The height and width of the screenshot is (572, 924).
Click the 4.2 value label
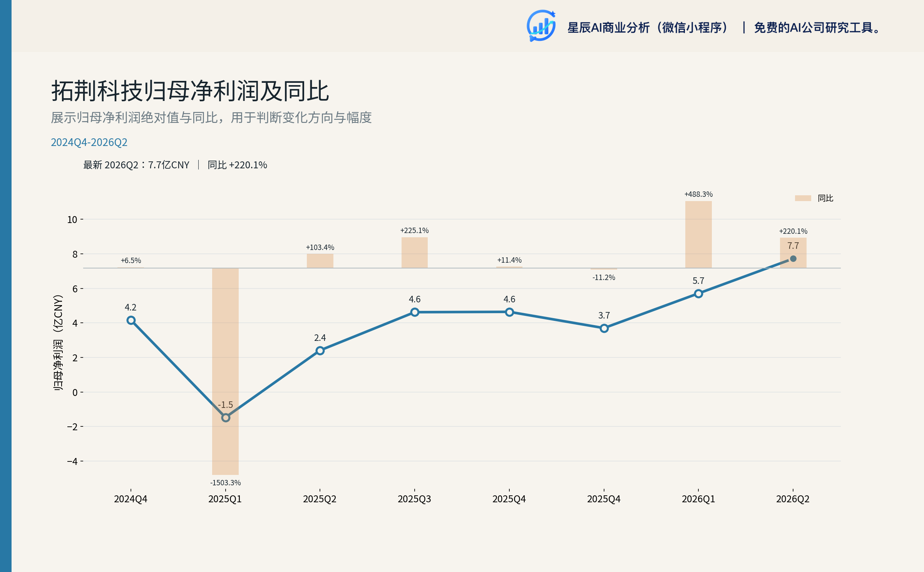pyautogui.click(x=131, y=307)
